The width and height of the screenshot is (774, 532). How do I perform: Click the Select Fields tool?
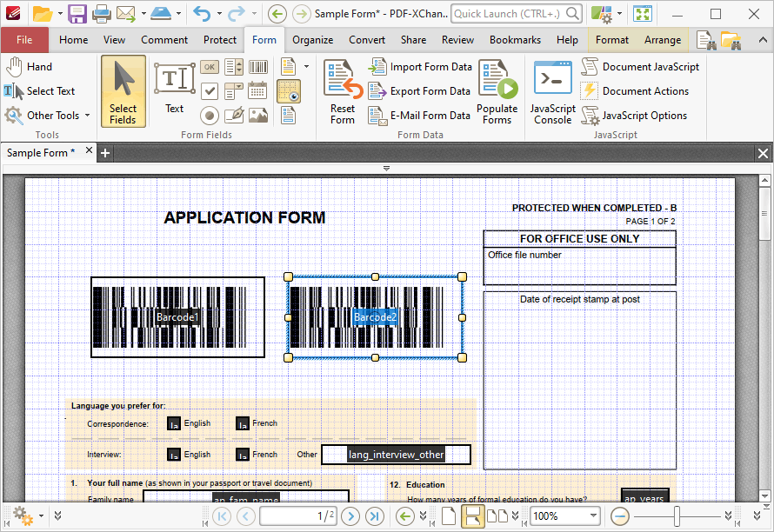pyautogui.click(x=123, y=91)
